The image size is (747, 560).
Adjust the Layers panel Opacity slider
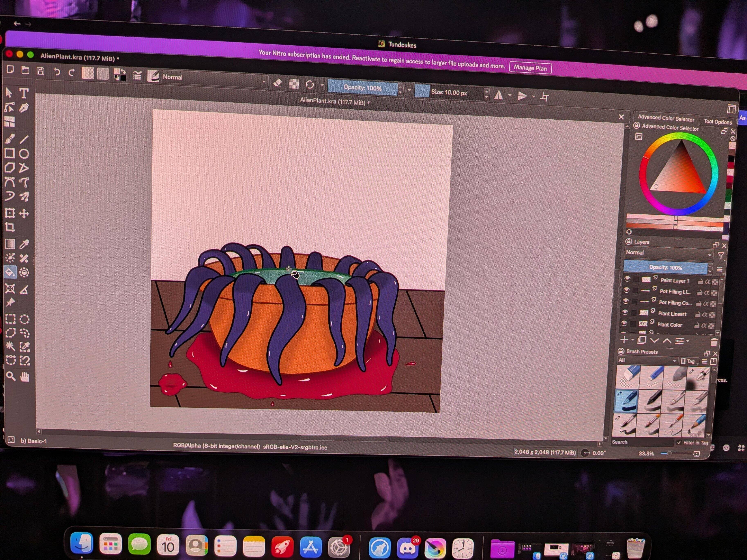click(x=665, y=267)
